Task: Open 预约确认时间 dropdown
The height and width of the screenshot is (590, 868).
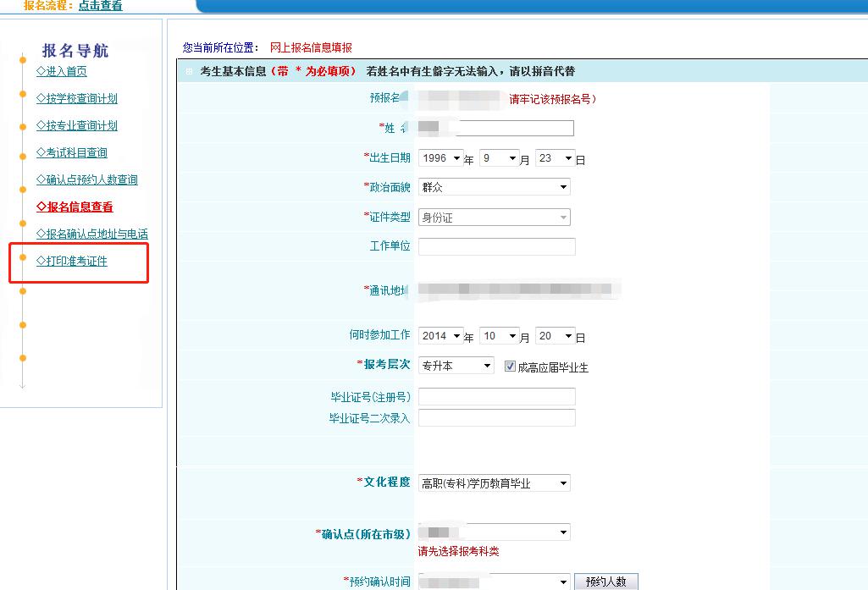Action: click(495, 582)
